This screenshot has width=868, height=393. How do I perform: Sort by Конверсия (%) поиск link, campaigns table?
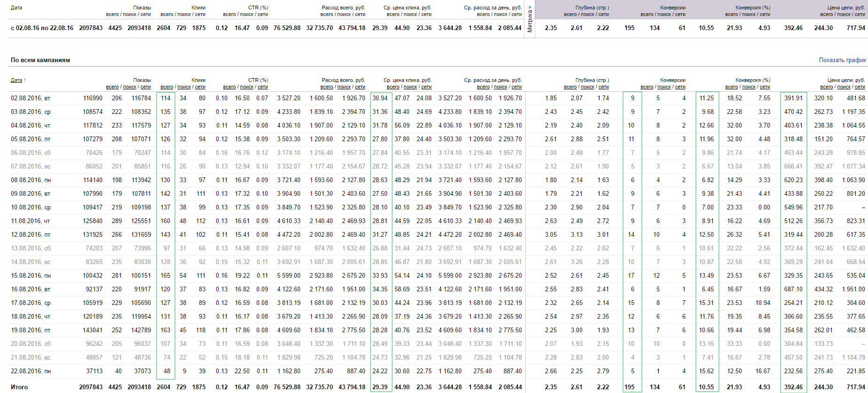tap(749, 87)
